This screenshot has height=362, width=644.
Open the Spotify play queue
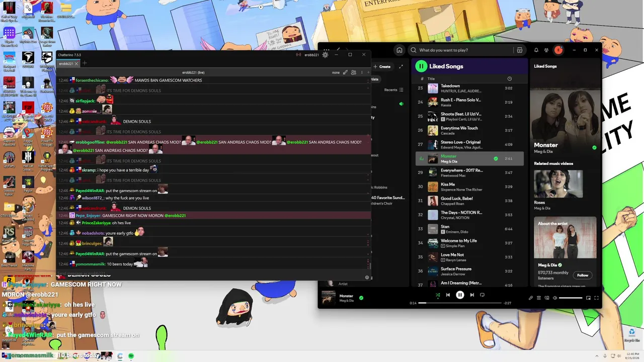click(539, 298)
